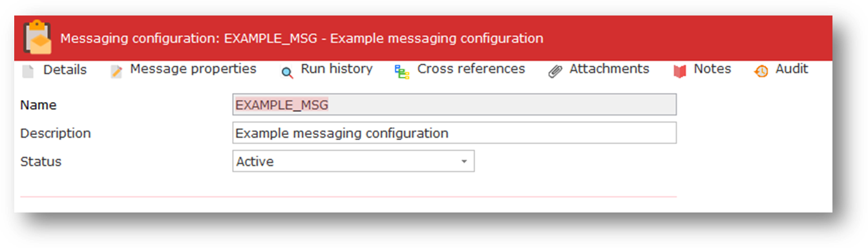This screenshot has width=868, height=248.
Task: Select the Audit tab
Action: coord(792,69)
